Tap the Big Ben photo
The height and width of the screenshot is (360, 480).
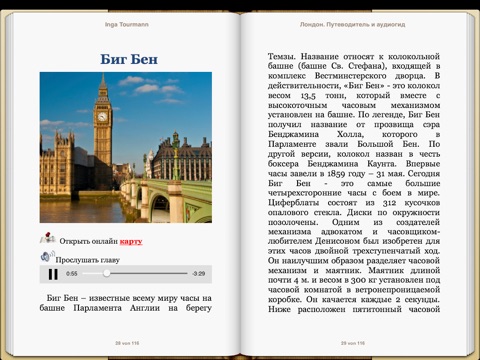pyautogui.click(x=126, y=147)
